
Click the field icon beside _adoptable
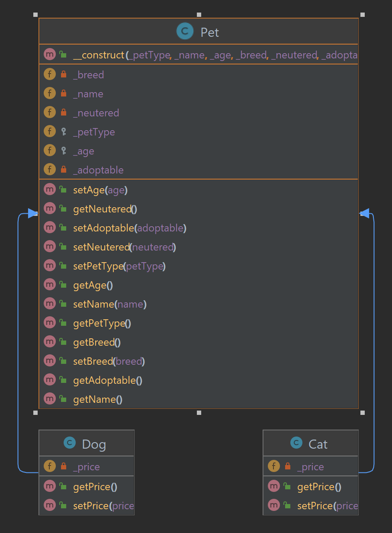click(x=50, y=170)
